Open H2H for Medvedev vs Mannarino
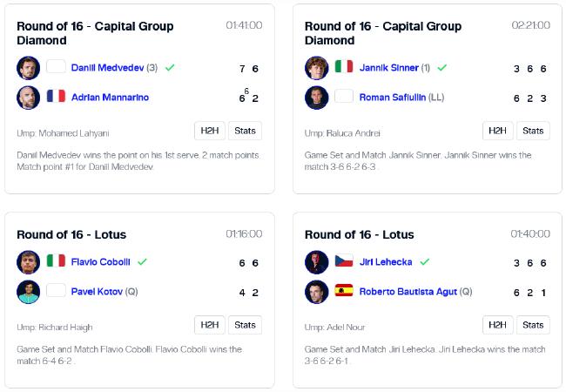Screen dimensions: 566x392 click(210, 131)
